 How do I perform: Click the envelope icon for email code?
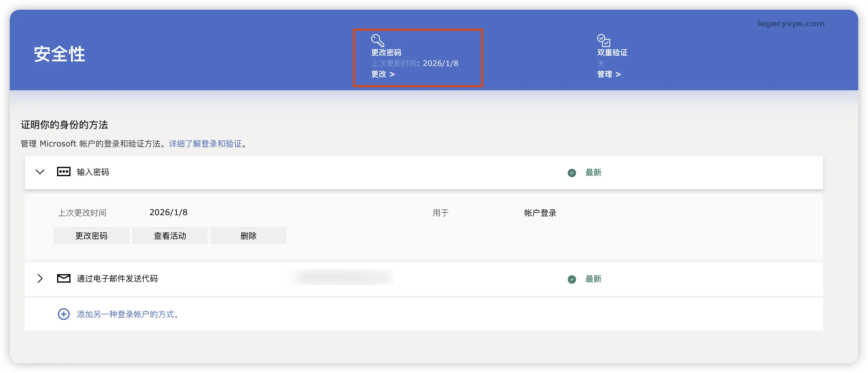click(63, 278)
